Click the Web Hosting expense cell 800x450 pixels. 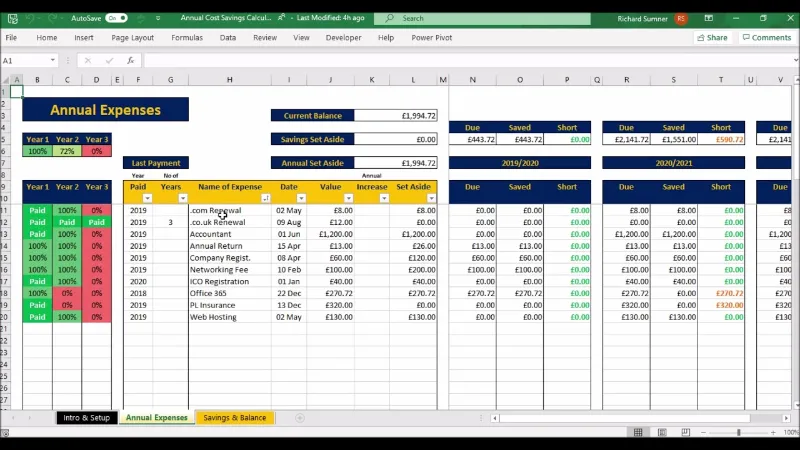tap(230, 317)
